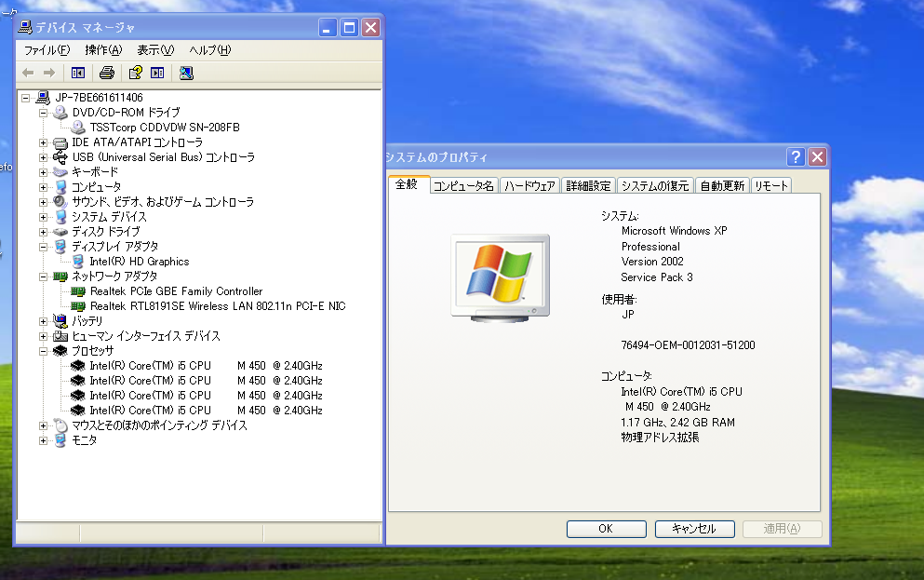Click the help question mark in System Properties

point(796,156)
